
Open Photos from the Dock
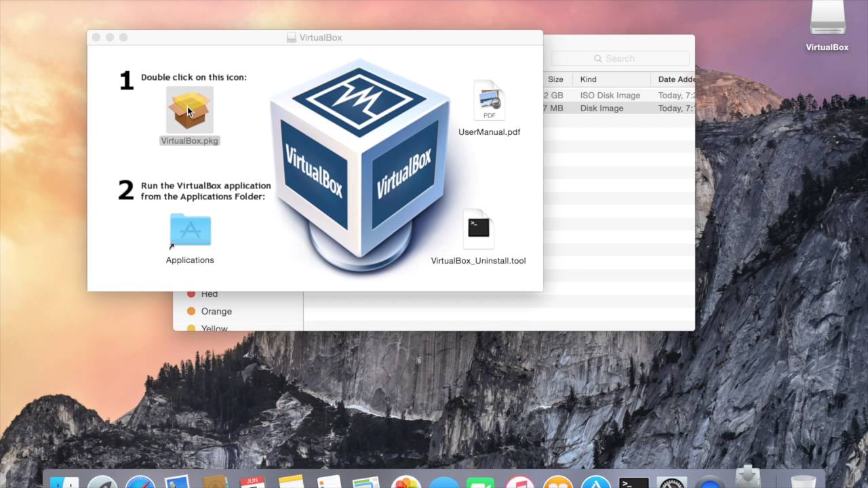(x=406, y=483)
